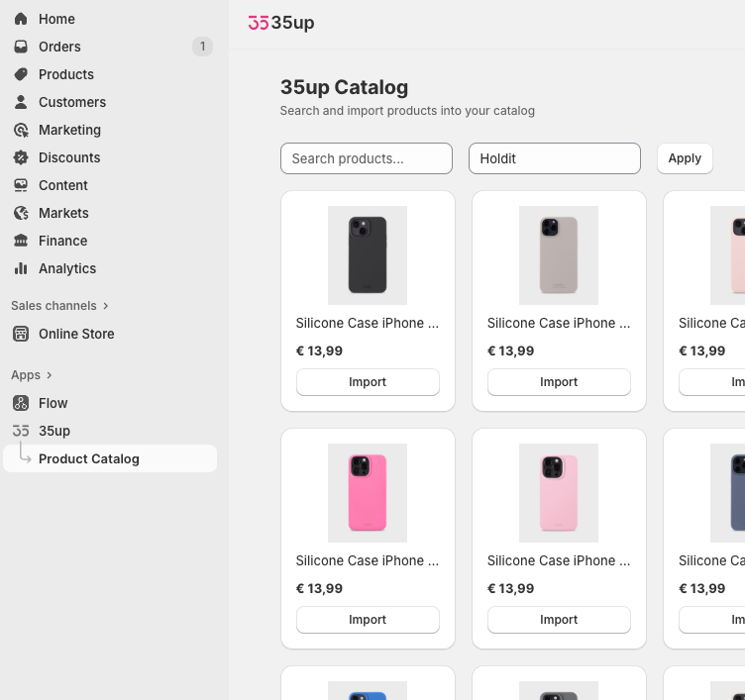
Task: Click the 35up app icon in sidebar
Action: click(x=21, y=431)
